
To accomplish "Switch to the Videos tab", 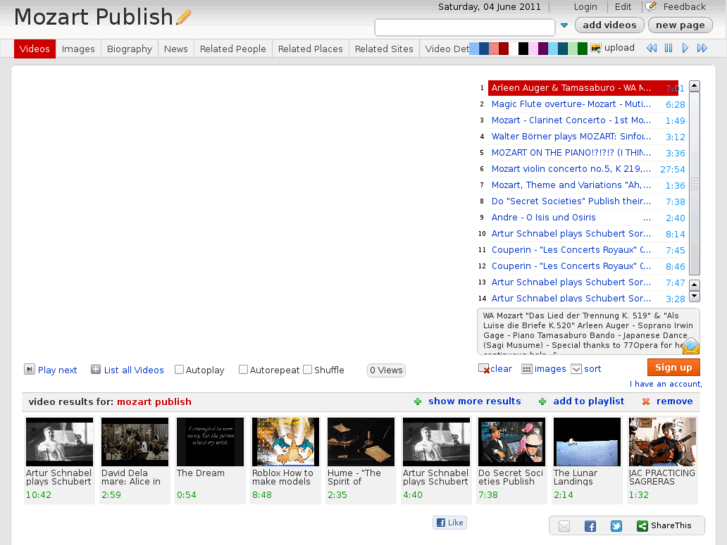I will pyautogui.click(x=35, y=49).
